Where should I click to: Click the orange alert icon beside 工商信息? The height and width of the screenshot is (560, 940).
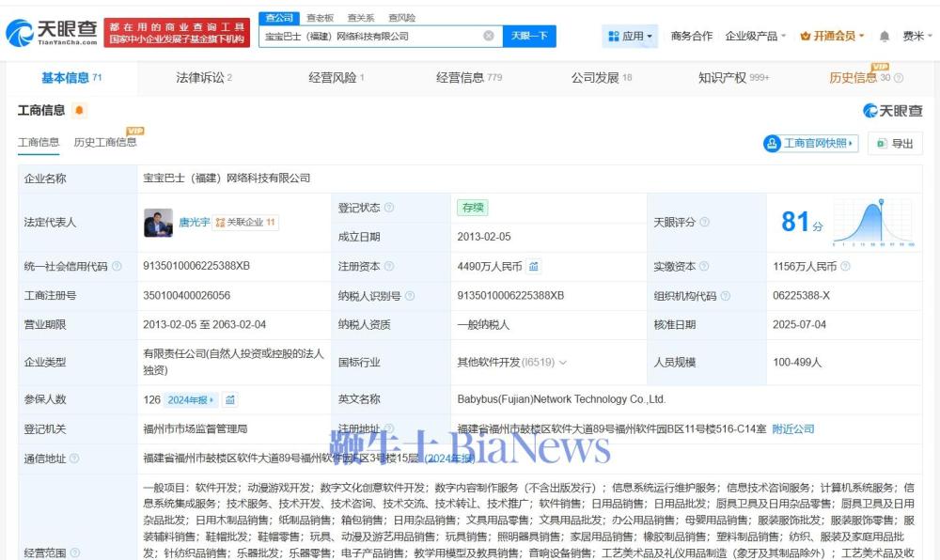click(x=80, y=111)
